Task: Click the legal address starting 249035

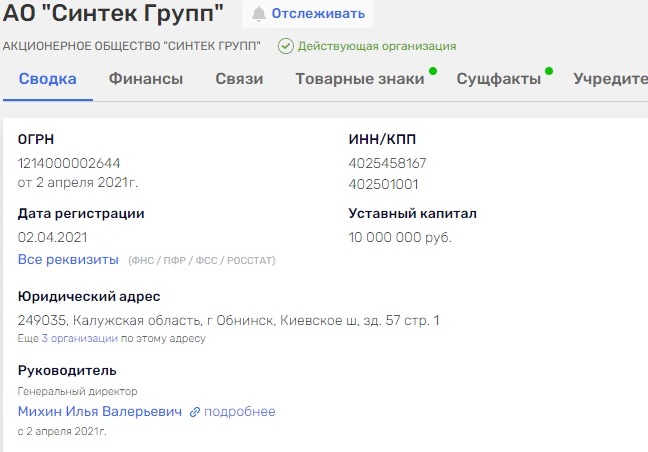Action: point(229,320)
